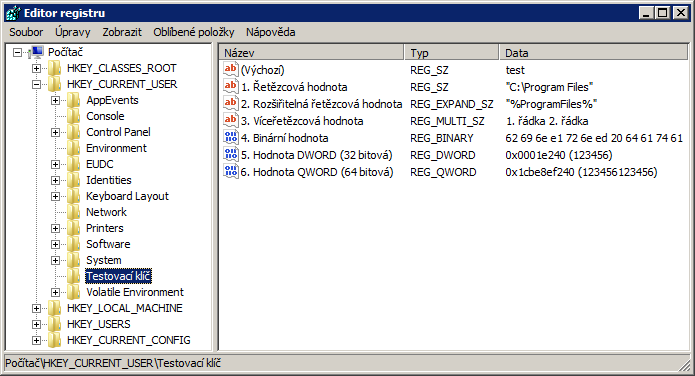Screen dimensions: 695x376
Task: Expand the Identities key
Action: pyautogui.click(x=55, y=180)
